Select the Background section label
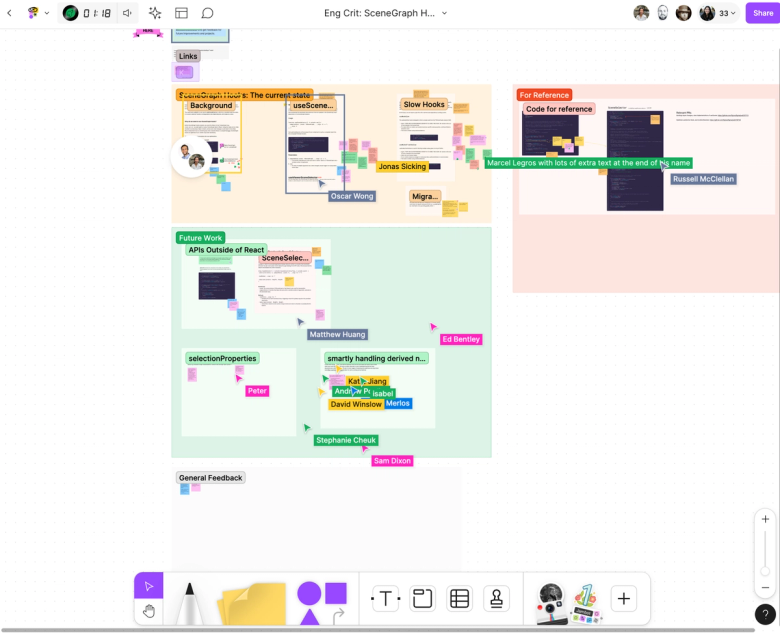The height and width of the screenshot is (633, 780). point(211,106)
